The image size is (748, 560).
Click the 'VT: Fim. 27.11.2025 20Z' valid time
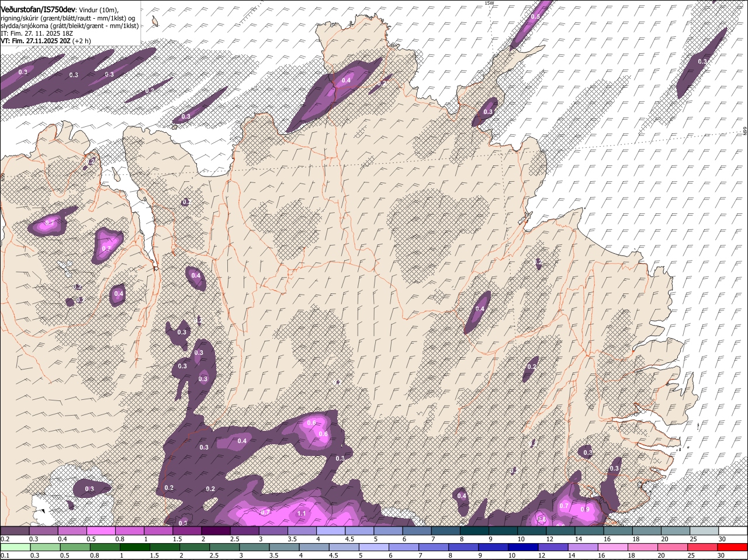[x=35, y=41]
